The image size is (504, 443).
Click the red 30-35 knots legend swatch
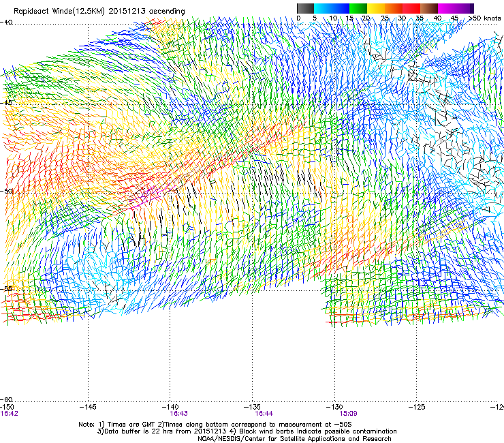coord(411,8)
